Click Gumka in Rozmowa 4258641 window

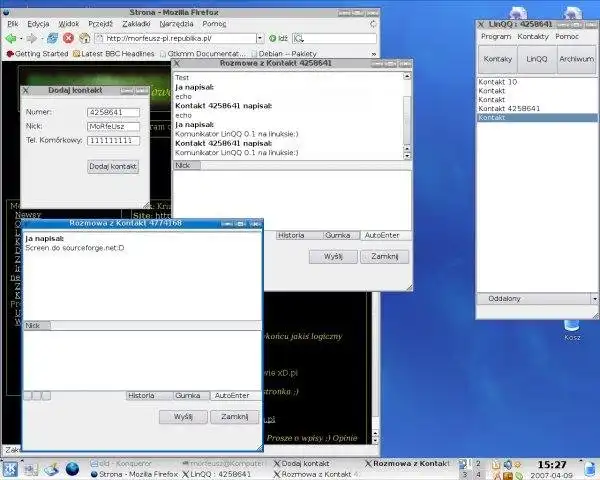[341, 235]
